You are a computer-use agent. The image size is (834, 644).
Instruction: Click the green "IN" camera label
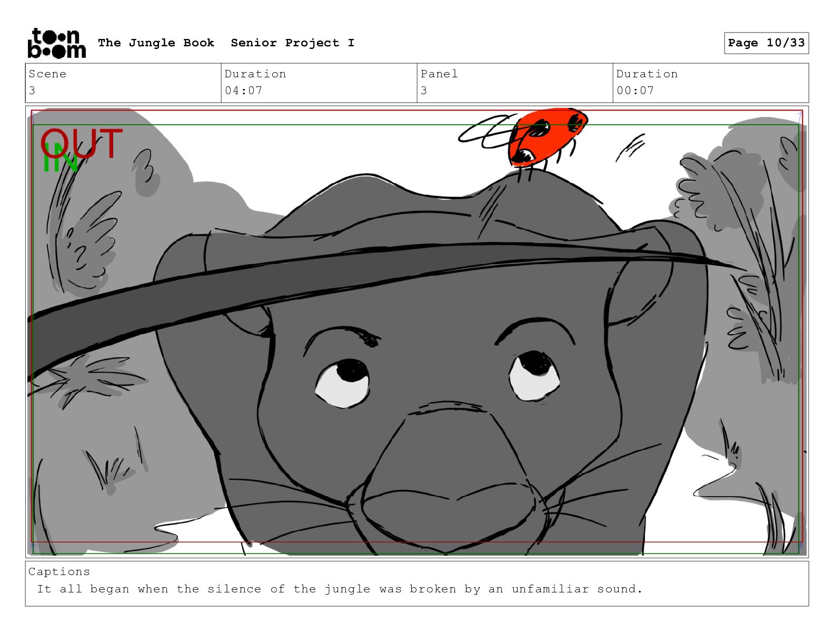coord(60,158)
